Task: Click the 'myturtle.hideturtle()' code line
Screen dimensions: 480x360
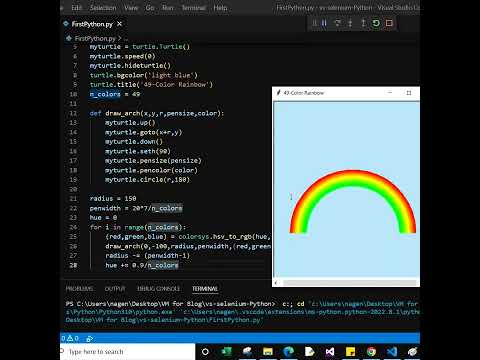Action: pyautogui.click(x=130, y=66)
